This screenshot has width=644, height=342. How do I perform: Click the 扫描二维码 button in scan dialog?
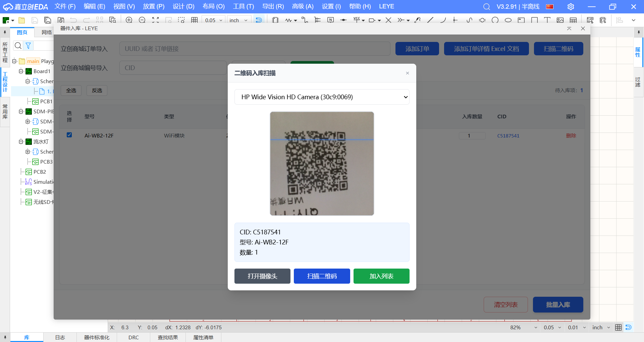pyautogui.click(x=322, y=276)
